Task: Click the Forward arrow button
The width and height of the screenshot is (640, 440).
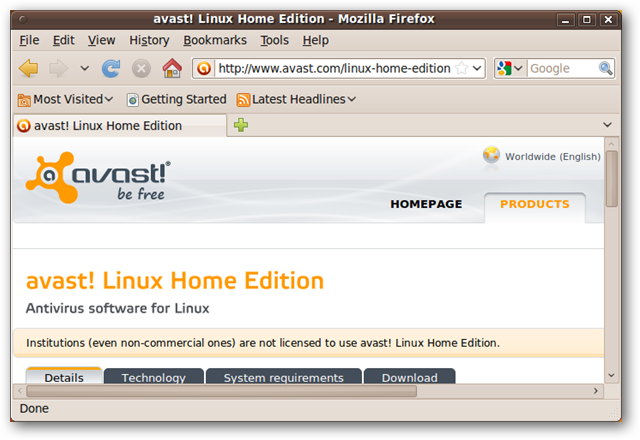Action: pos(58,68)
